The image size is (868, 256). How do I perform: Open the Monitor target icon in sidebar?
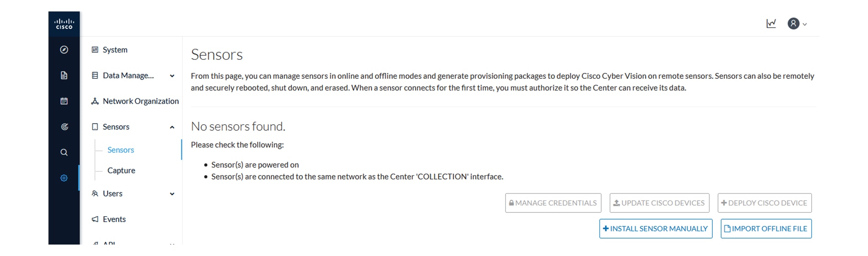(x=64, y=127)
